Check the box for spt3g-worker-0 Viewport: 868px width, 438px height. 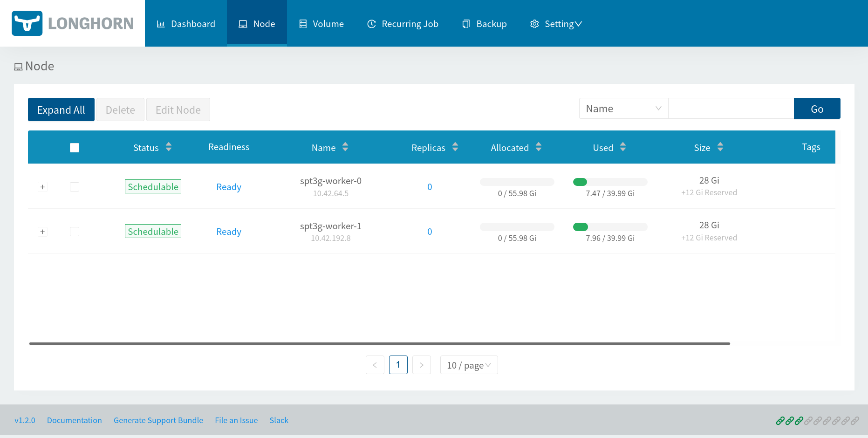click(75, 187)
